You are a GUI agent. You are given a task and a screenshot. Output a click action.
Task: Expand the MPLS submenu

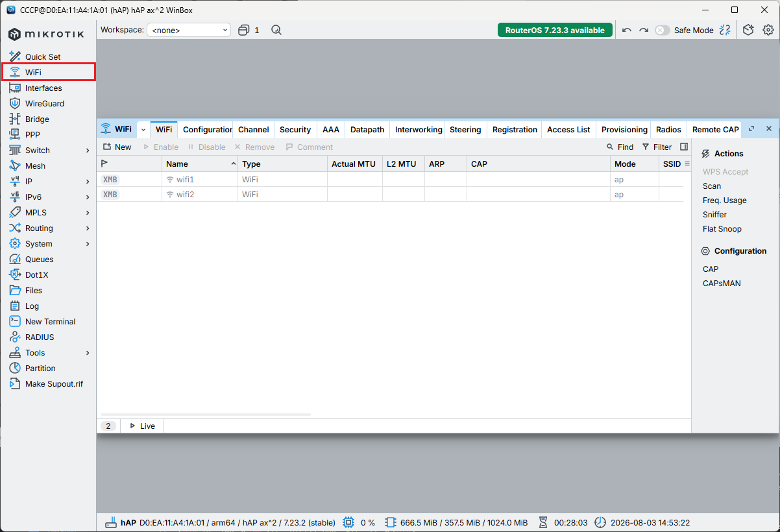pos(88,212)
